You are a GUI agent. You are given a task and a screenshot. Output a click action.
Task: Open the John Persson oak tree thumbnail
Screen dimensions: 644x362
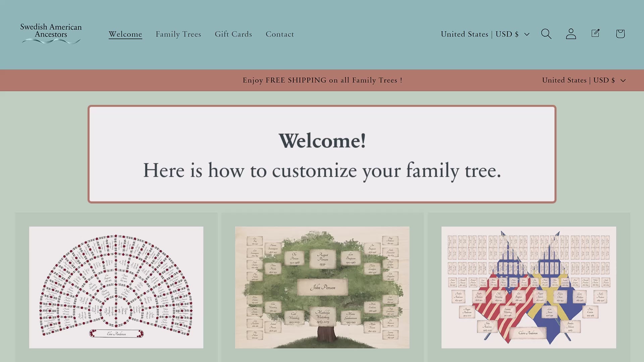click(x=322, y=287)
